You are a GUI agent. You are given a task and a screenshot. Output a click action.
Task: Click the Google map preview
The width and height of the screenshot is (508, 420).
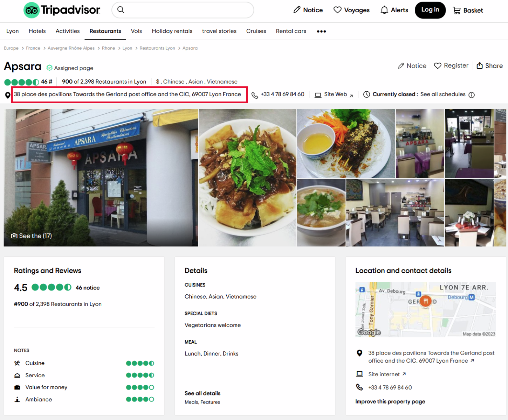pos(426,309)
